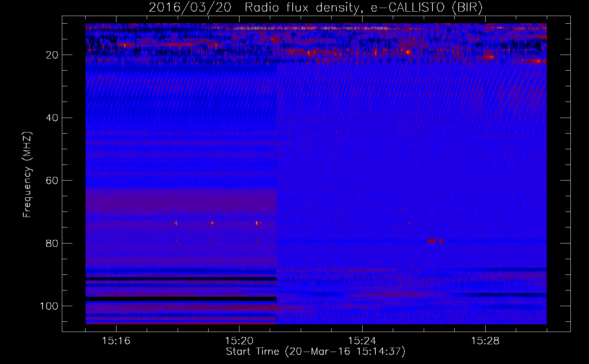Click the '15:24' time tick label

coord(362,341)
